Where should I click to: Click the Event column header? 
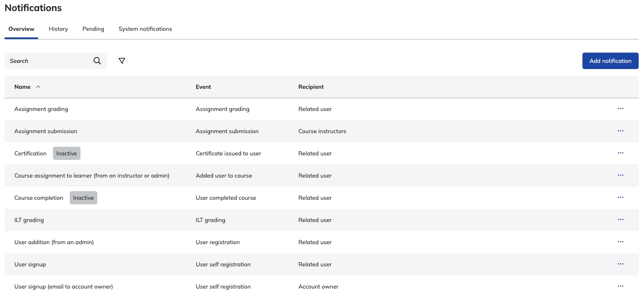pos(203,87)
